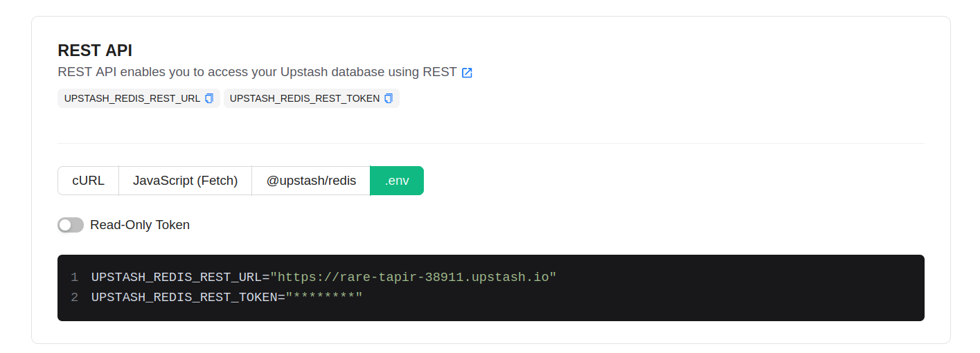This screenshot has width=980, height=353.
Task: Click the UPSTASH_REDIS_REST_URL chip label
Action: pyautogui.click(x=132, y=98)
